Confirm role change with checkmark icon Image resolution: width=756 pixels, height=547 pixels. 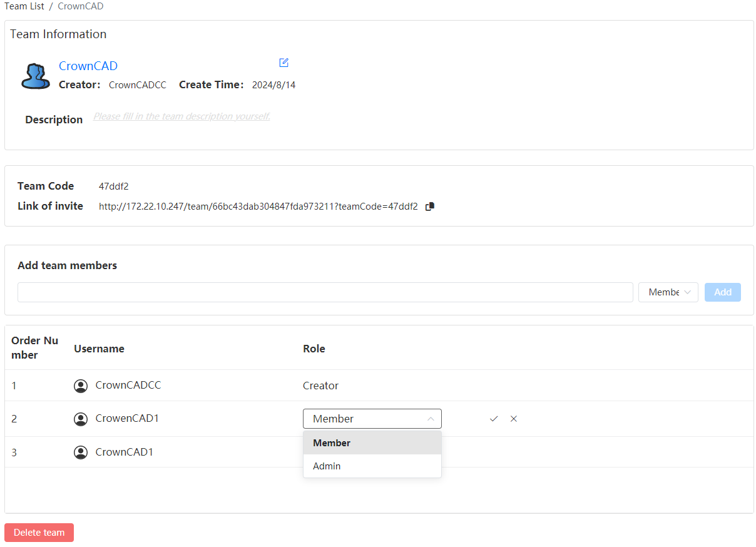click(494, 419)
